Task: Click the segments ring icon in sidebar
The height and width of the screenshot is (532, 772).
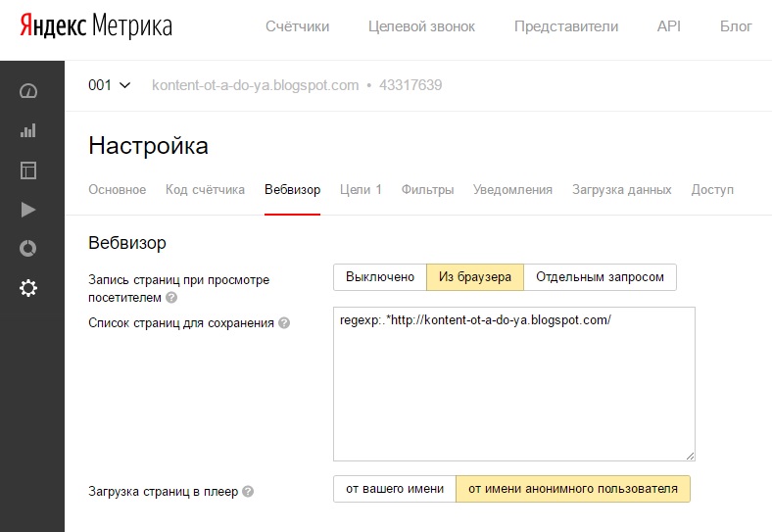Action: pos(27,249)
